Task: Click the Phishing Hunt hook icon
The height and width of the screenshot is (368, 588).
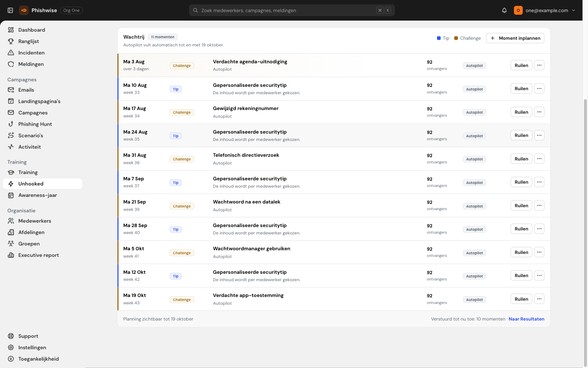Action: pos(11,124)
